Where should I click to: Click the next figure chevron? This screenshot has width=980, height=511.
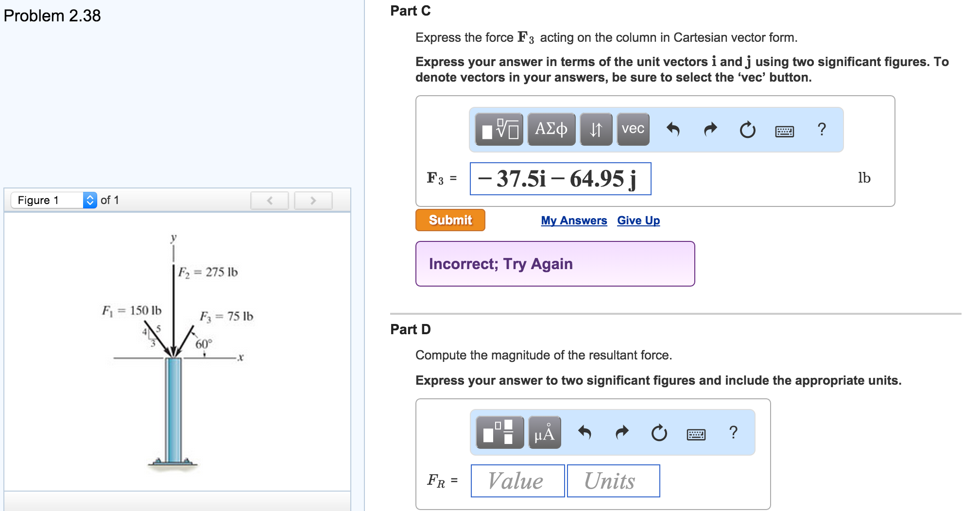coord(313,200)
